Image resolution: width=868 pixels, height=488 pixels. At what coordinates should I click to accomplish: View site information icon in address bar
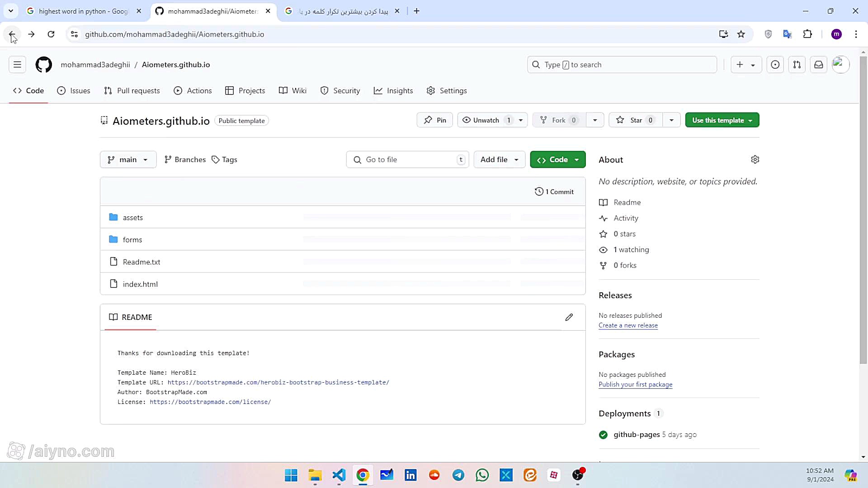pyautogui.click(x=74, y=34)
